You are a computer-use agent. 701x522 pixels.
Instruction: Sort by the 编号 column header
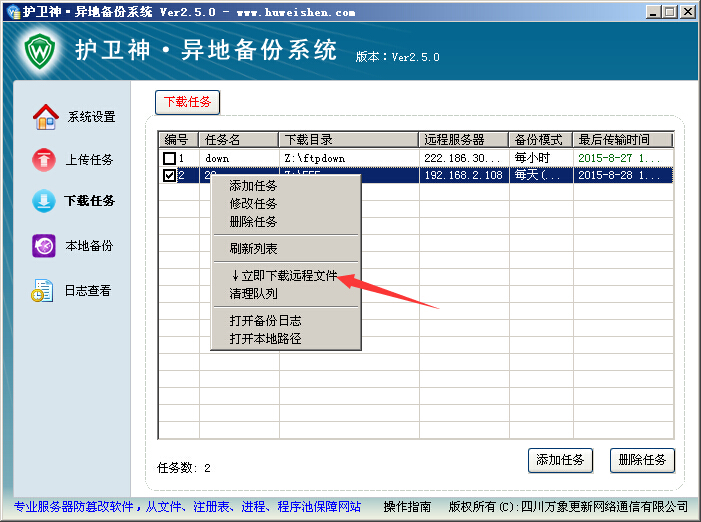(x=178, y=139)
